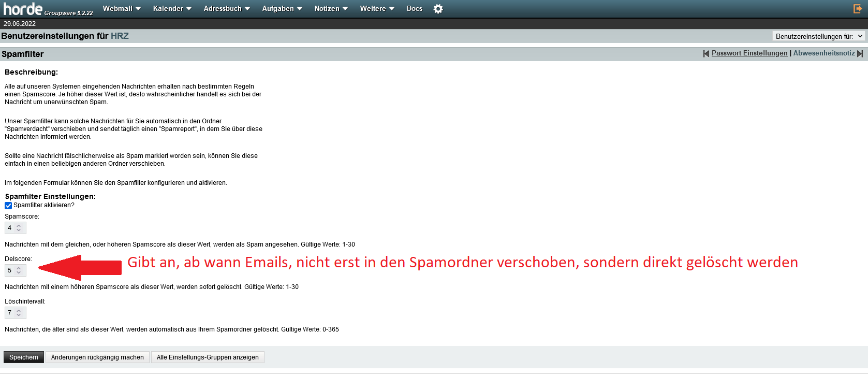Open the 'Benutzereinstellungen für:' dropdown
The image size is (868, 375).
818,36
